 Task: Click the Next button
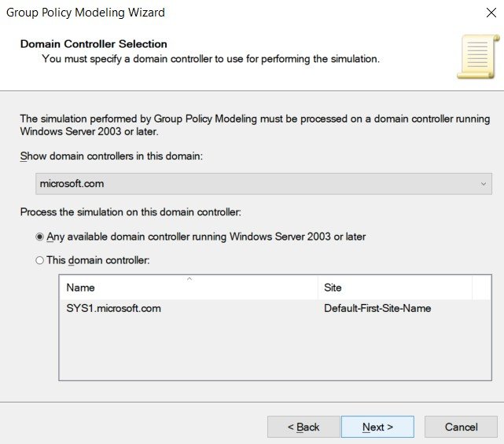tap(377, 427)
